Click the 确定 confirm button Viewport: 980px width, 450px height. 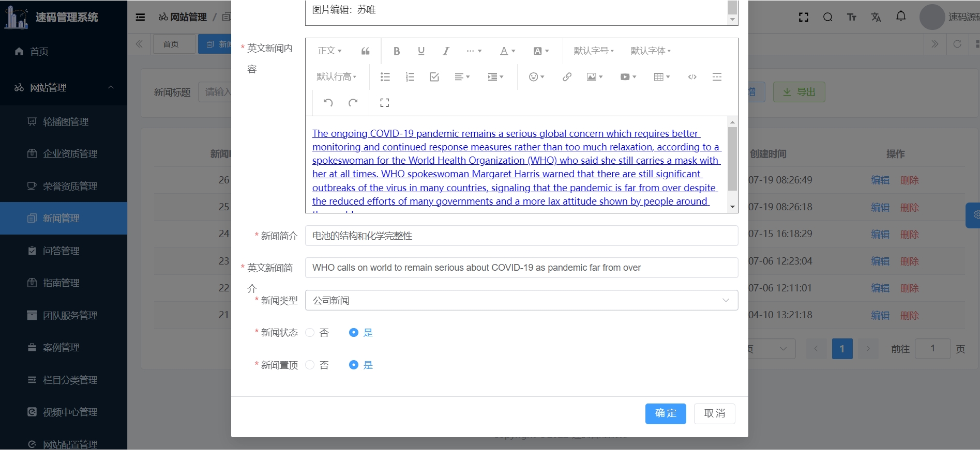tap(665, 414)
